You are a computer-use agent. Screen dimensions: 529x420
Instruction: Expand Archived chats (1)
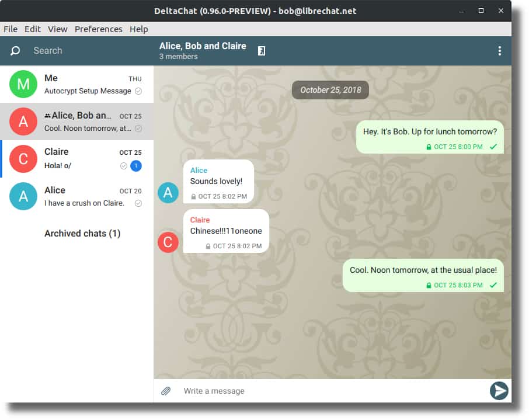tap(82, 233)
